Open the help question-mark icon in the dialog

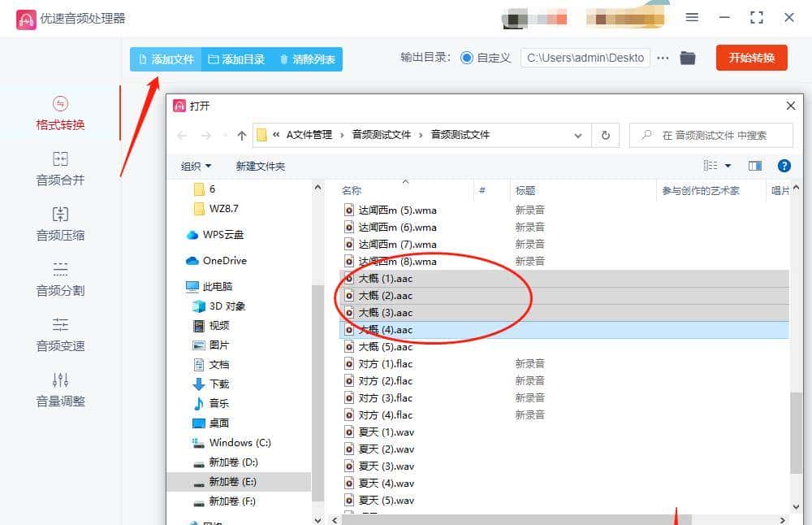tap(784, 166)
